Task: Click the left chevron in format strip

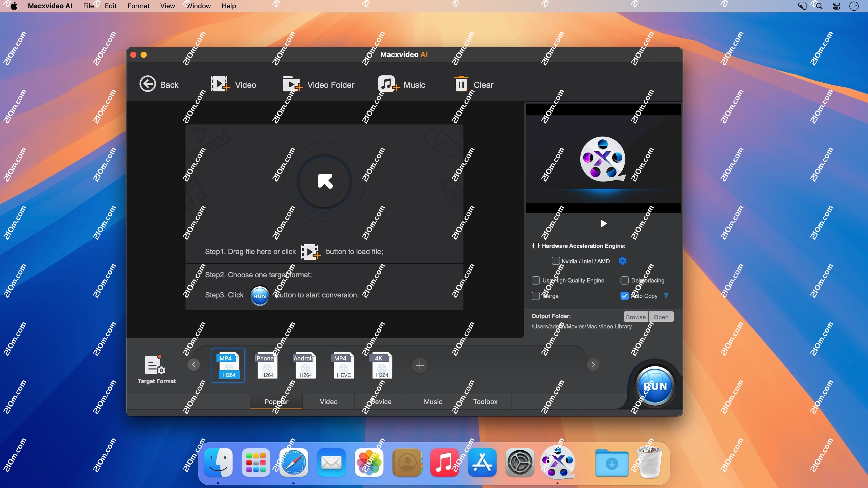Action: (x=193, y=365)
